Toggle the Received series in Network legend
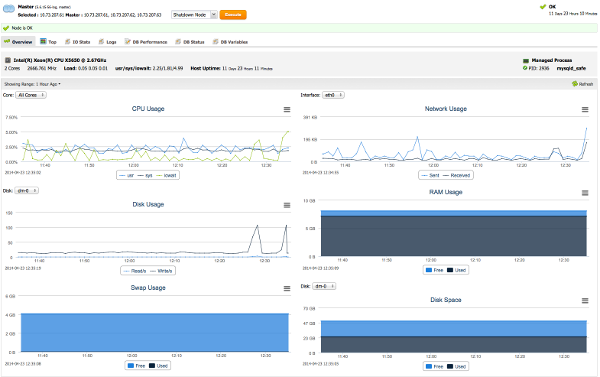Viewport: 600px width, 377px height. 456,175
